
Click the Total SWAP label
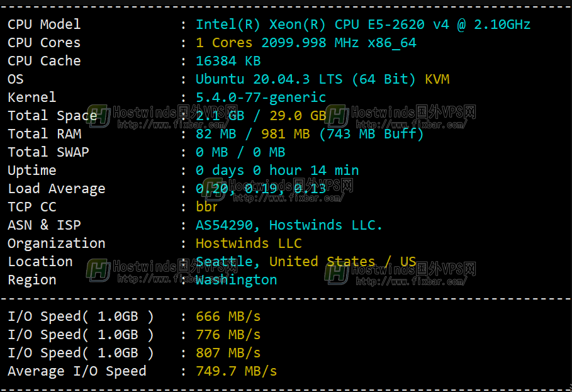[48, 152]
